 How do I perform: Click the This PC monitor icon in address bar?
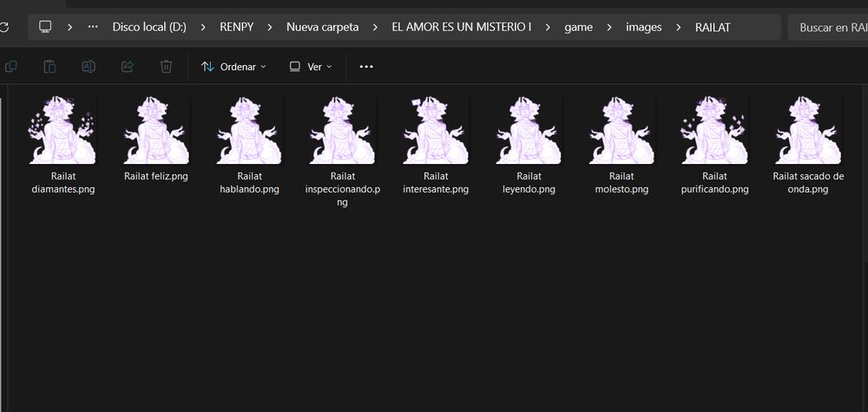coord(45,27)
